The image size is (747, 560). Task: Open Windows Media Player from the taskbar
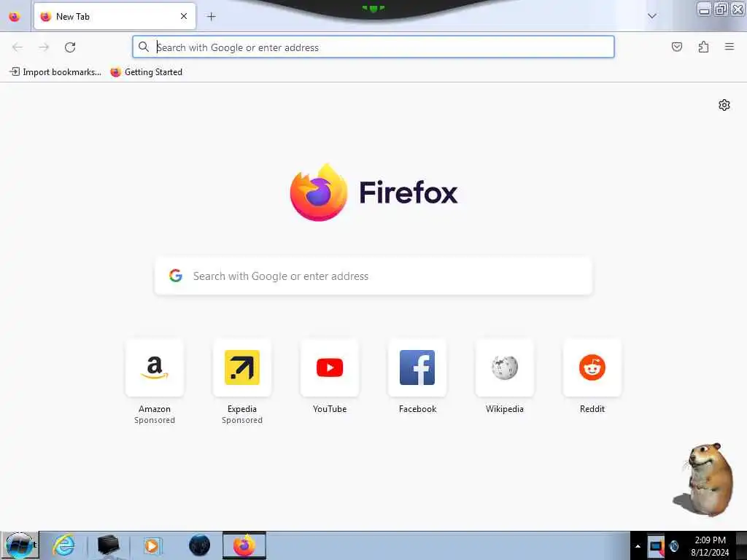[x=152, y=545]
